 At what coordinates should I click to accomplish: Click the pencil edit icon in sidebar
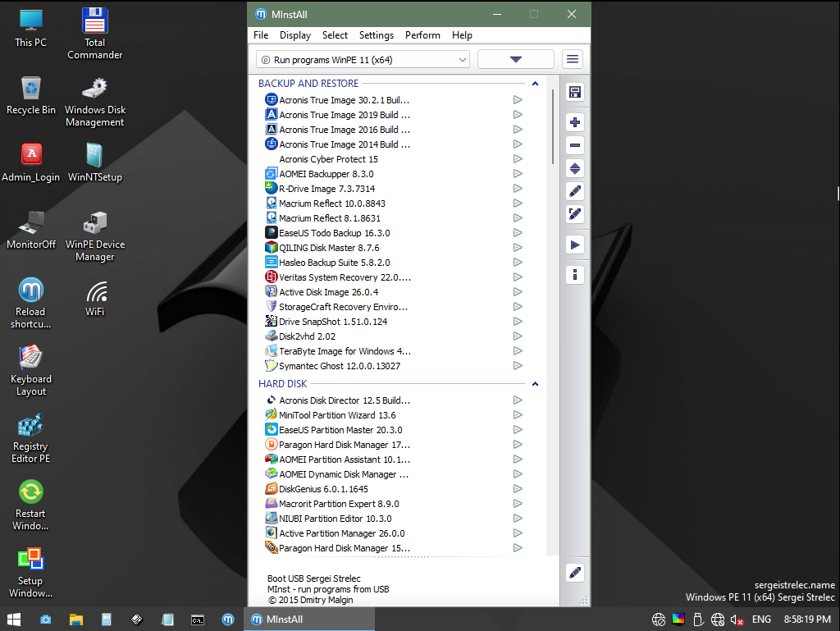pyautogui.click(x=575, y=191)
